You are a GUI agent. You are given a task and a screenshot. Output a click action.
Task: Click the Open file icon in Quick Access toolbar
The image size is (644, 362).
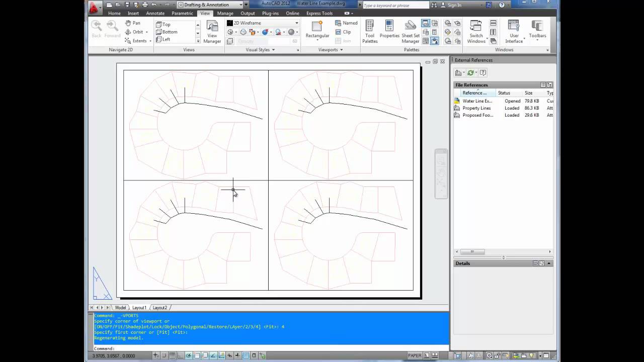click(x=118, y=5)
